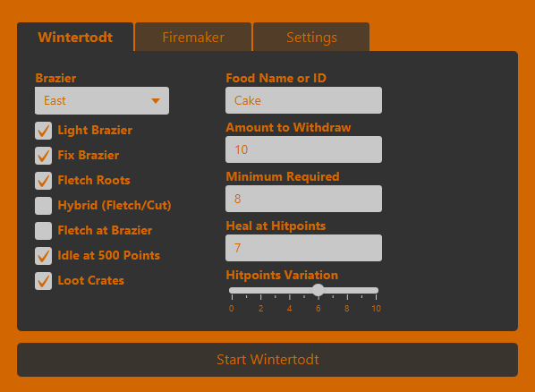This screenshot has height=392, width=535.
Task: Uncheck the Light Brazier checkbox
Action: [x=43, y=131]
